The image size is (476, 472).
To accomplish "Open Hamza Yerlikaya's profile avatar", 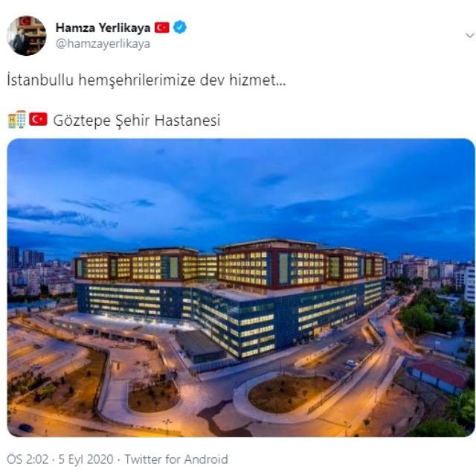I will [27, 36].
